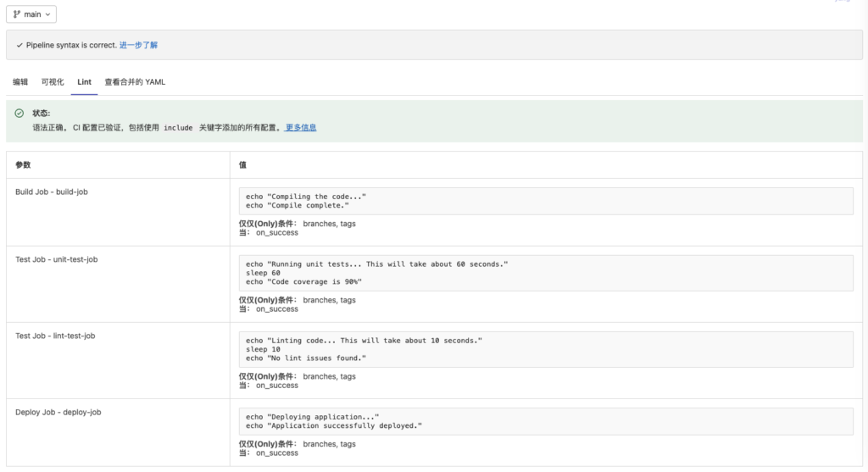Select the Deploy Job - deploy-job row label
Screen dimensions: 868x472
[58, 412]
